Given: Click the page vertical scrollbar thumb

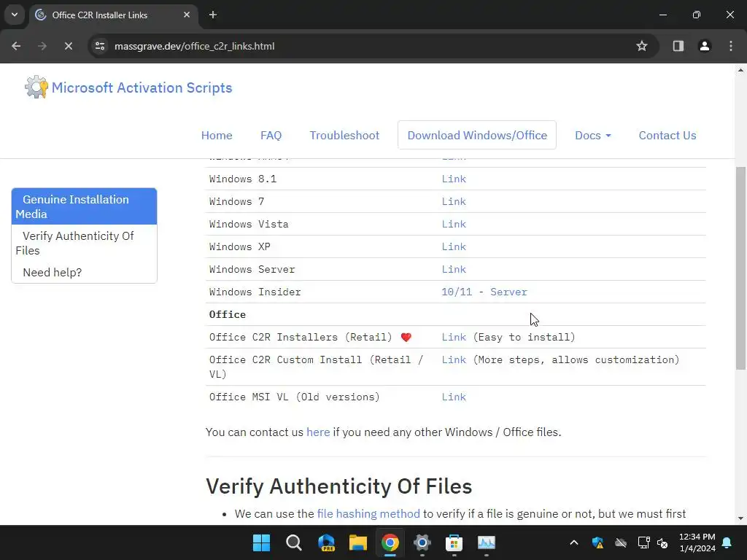Looking at the screenshot, I should click(x=740, y=268).
